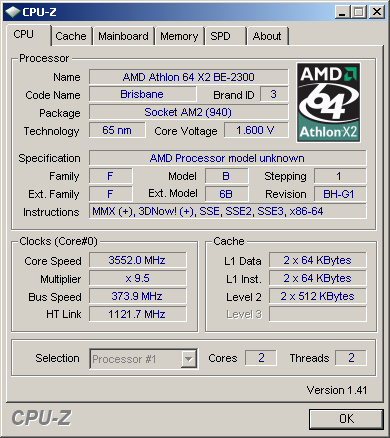Click the HT Link value field
The height and width of the screenshot is (438, 390).
point(138,314)
